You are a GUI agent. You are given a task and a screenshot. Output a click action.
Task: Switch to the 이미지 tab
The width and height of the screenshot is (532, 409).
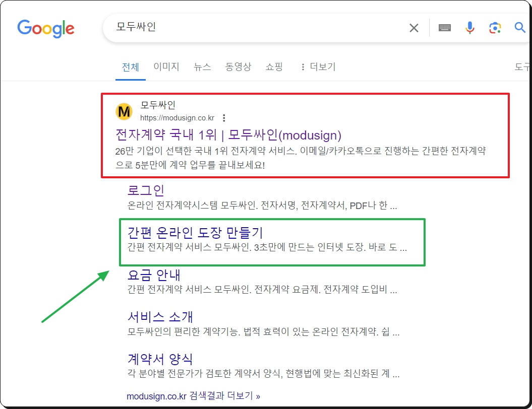pos(166,66)
